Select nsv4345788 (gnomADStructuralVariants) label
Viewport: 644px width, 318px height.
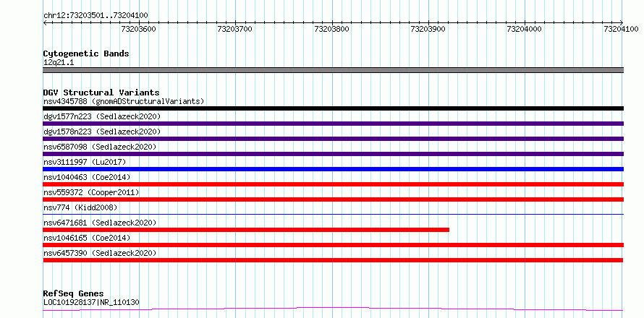point(124,101)
